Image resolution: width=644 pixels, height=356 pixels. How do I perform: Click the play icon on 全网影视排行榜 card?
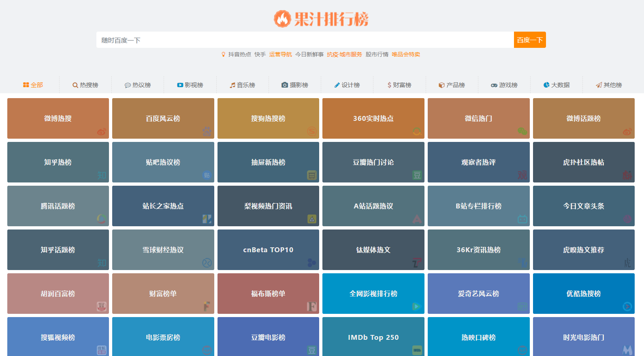(x=417, y=307)
